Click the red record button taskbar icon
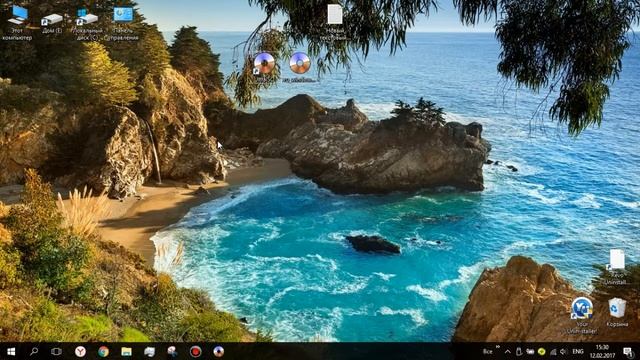Screen dimensions: 640x360 coord(196,351)
